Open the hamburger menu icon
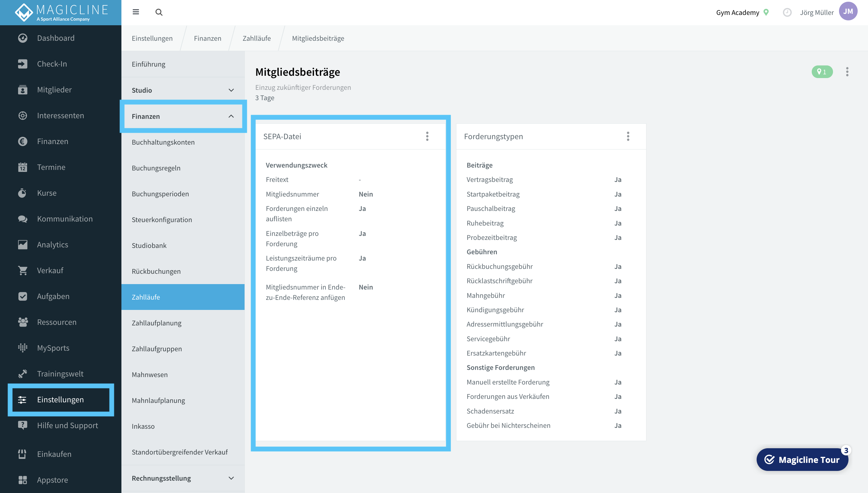The height and width of the screenshot is (493, 868). [136, 12]
